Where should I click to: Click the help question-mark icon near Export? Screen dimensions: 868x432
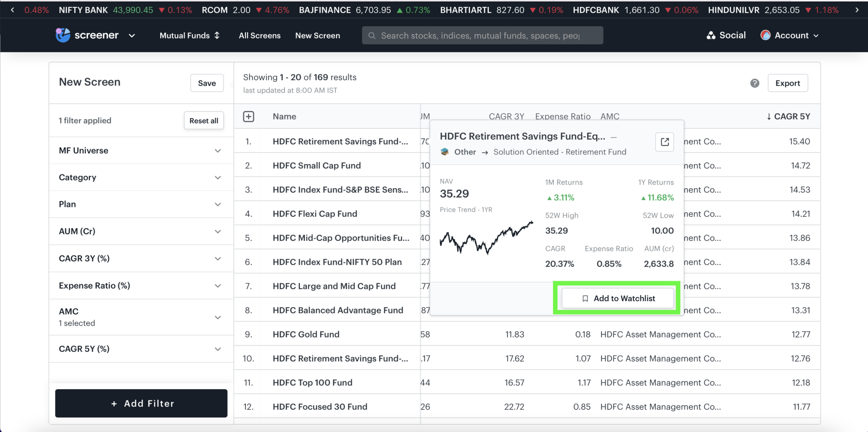(755, 83)
